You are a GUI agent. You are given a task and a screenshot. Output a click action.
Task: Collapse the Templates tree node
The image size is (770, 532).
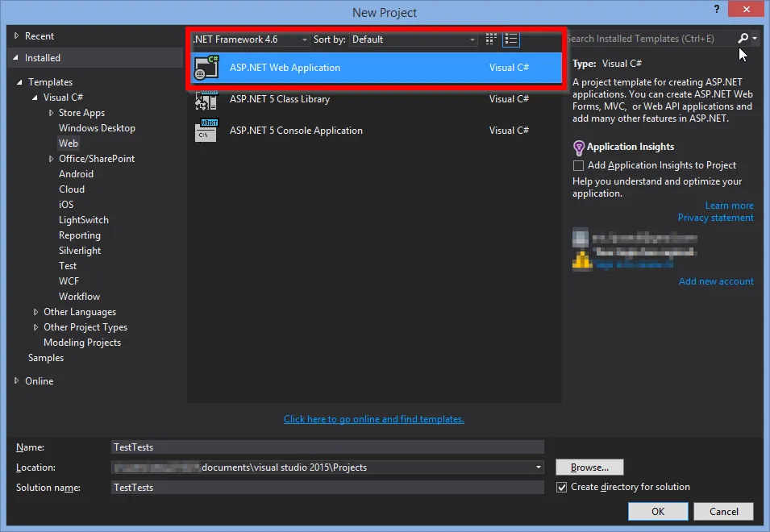pos(19,82)
